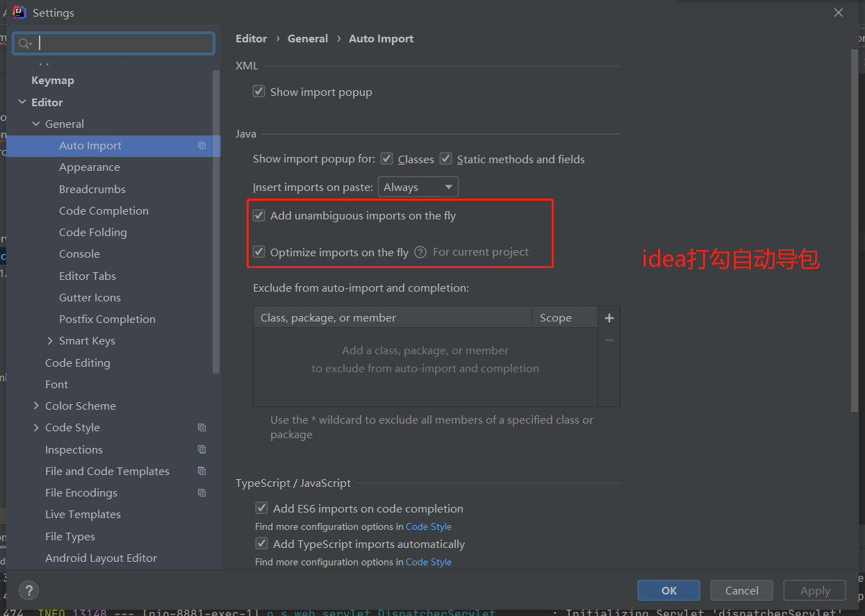This screenshot has width=865, height=616.
Task: Click the project-level icon next to Inspections
Action: tap(201, 449)
